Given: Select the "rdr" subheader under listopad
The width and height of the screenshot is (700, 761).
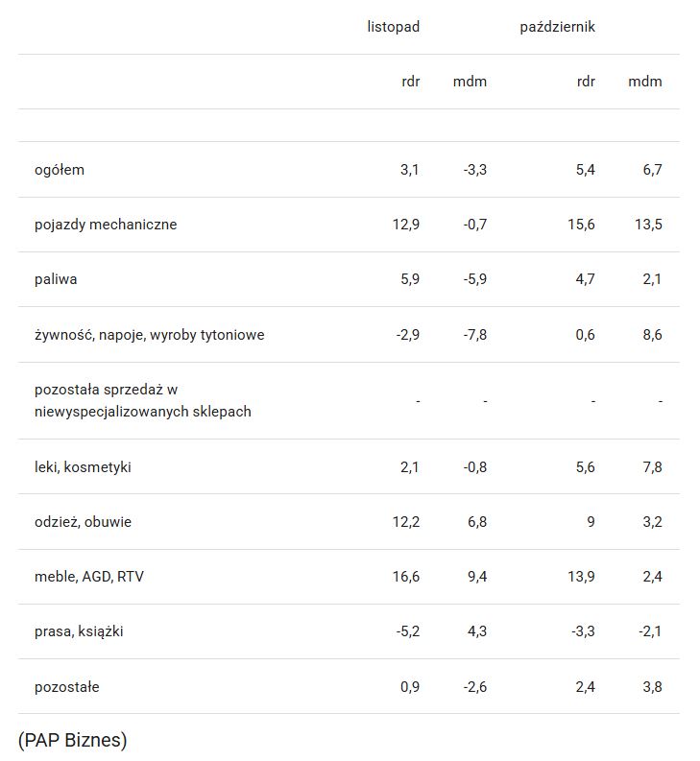Looking at the screenshot, I should click(x=410, y=82).
